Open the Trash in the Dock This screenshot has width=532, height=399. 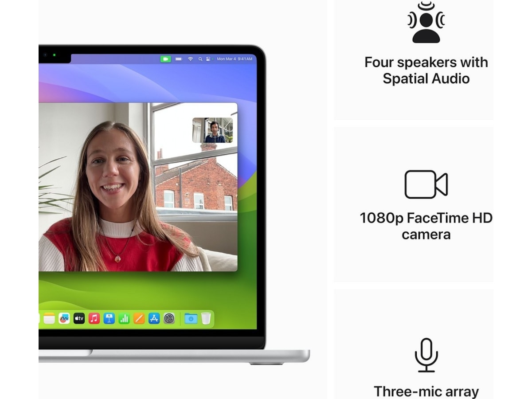coord(206,318)
